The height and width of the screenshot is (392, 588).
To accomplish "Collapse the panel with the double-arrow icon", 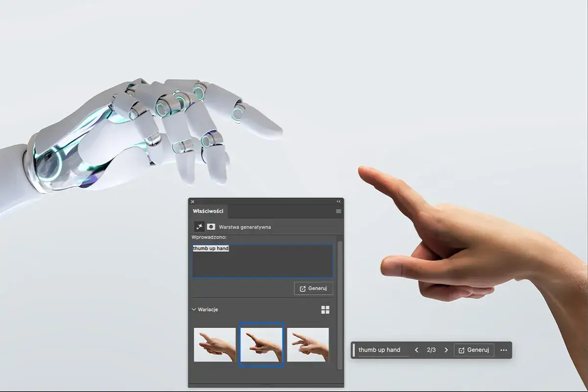I will (338, 201).
